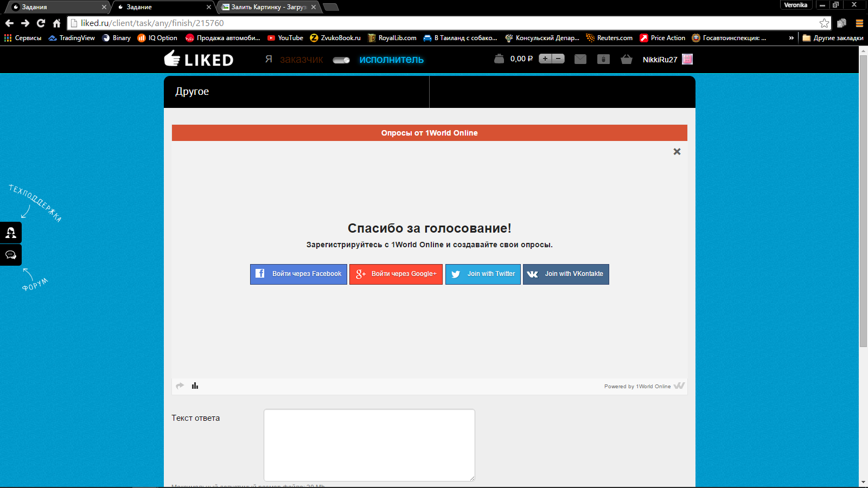
Task: Open the Chrome hamburger menu
Action: point(859,23)
